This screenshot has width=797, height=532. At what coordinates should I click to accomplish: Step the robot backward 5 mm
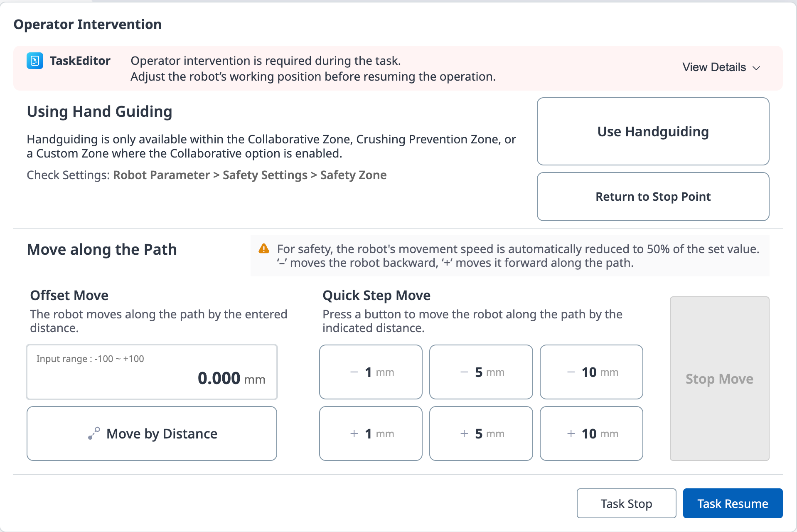pos(481,372)
